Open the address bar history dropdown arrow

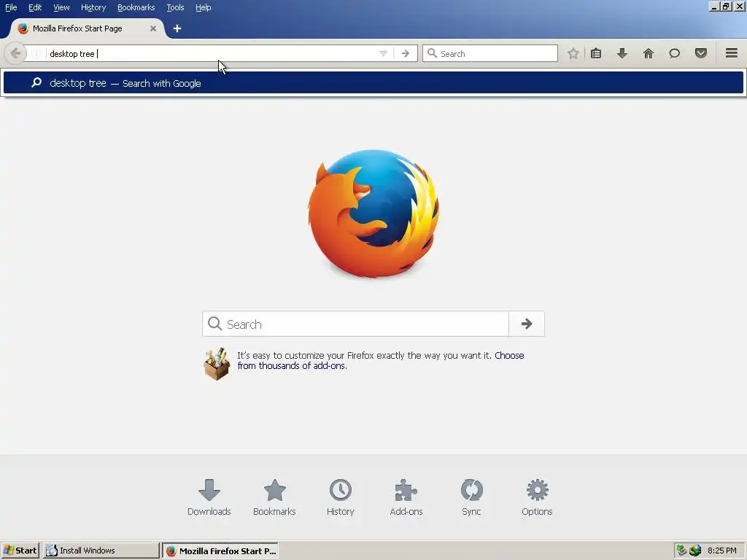coord(383,54)
